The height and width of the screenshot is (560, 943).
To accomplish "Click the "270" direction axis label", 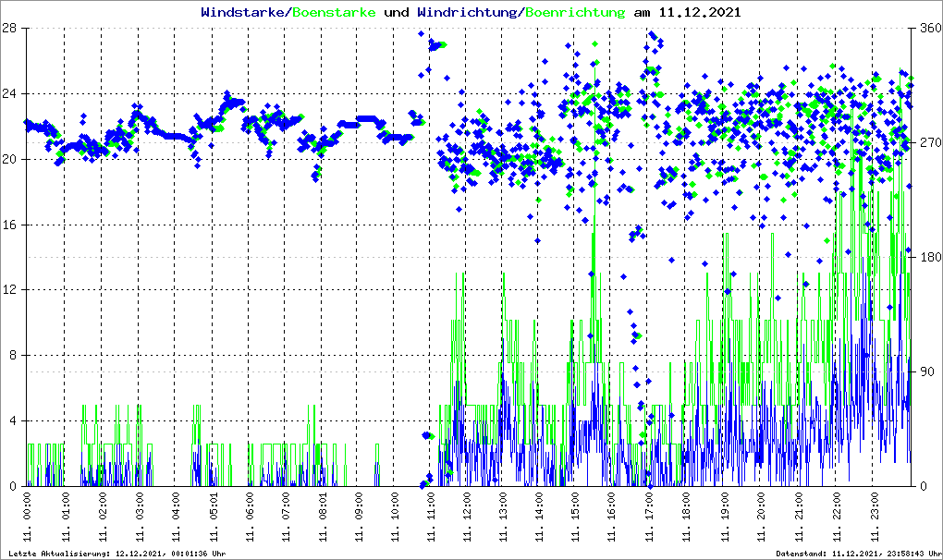I will [928, 143].
